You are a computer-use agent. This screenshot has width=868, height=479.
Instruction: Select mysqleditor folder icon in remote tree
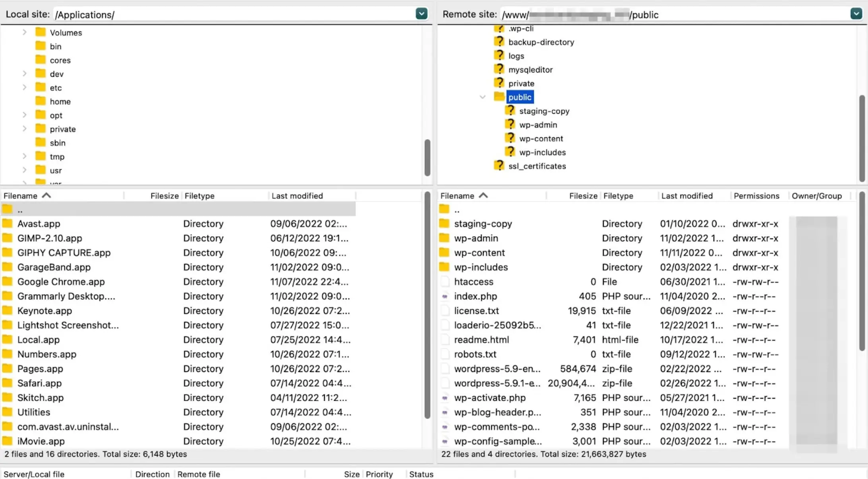[x=499, y=69]
